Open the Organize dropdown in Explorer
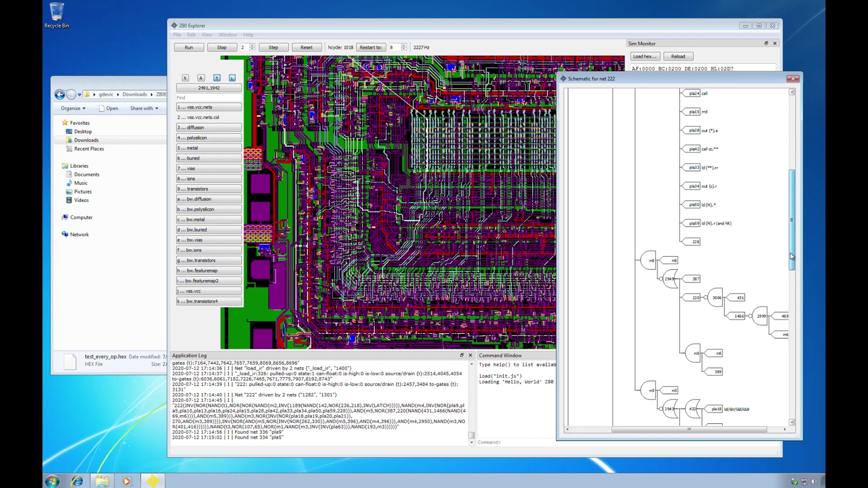Image resolution: width=868 pixels, height=488 pixels. pos(73,108)
